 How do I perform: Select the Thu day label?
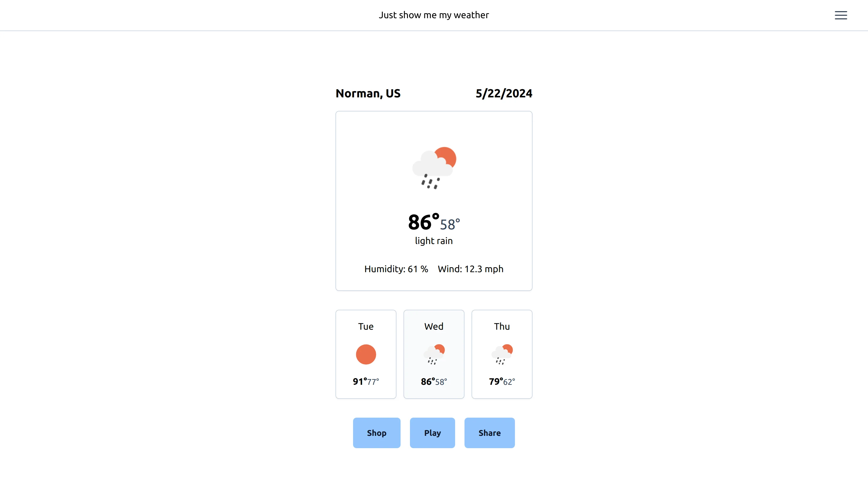click(502, 326)
